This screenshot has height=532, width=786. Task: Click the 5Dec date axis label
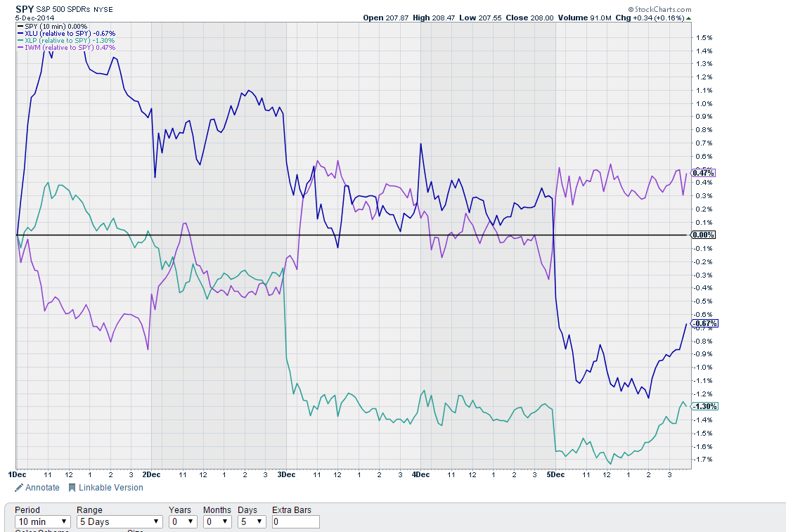pyautogui.click(x=555, y=474)
